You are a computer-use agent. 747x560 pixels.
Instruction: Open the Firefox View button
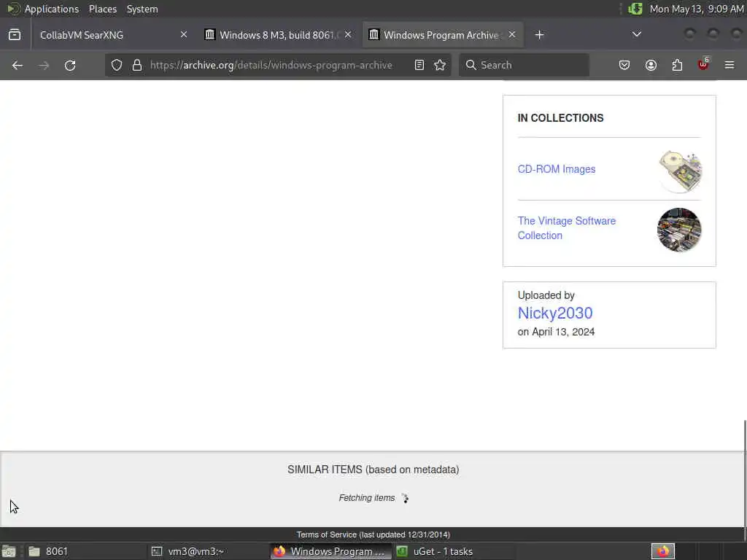pos(15,35)
